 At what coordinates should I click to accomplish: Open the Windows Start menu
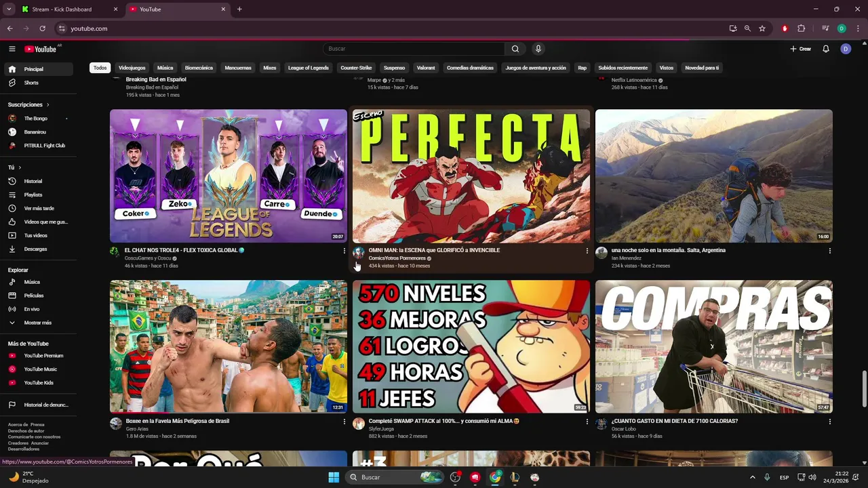pyautogui.click(x=334, y=477)
